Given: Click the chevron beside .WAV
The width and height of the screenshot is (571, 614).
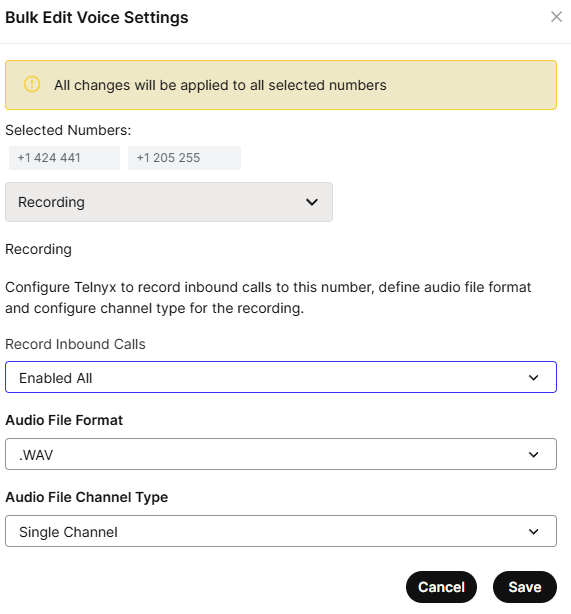Looking at the screenshot, I should coord(533,455).
